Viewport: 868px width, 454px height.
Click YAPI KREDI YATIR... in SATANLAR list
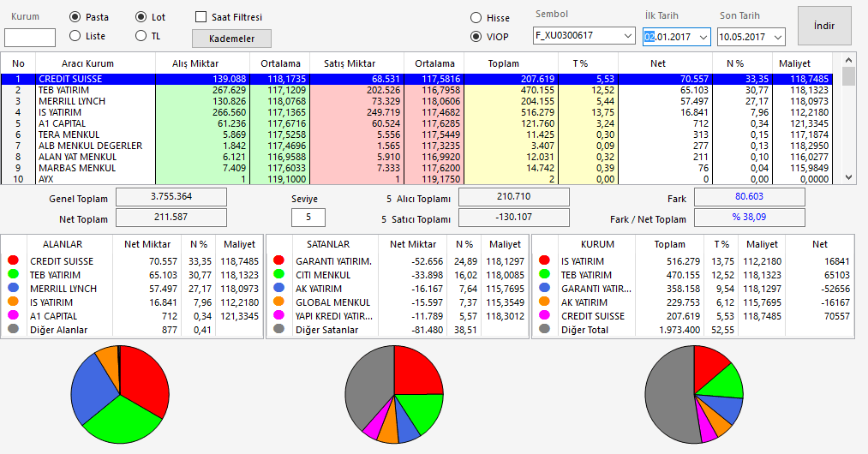pos(334,316)
